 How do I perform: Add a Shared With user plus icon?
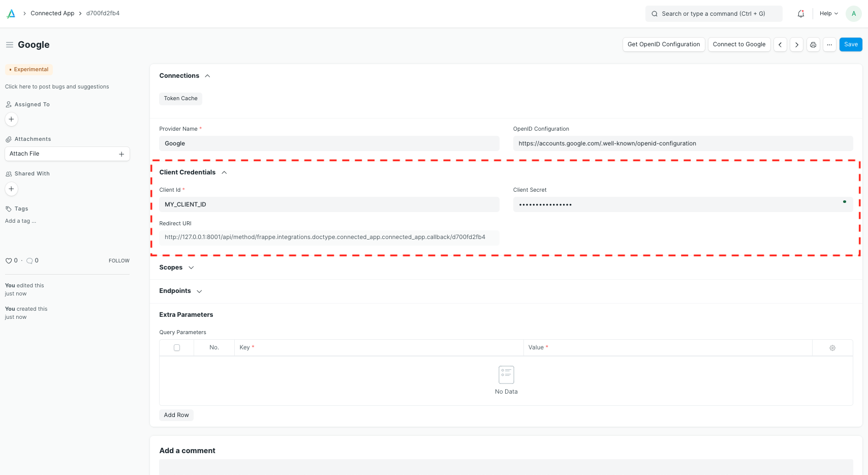tap(11, 189)
